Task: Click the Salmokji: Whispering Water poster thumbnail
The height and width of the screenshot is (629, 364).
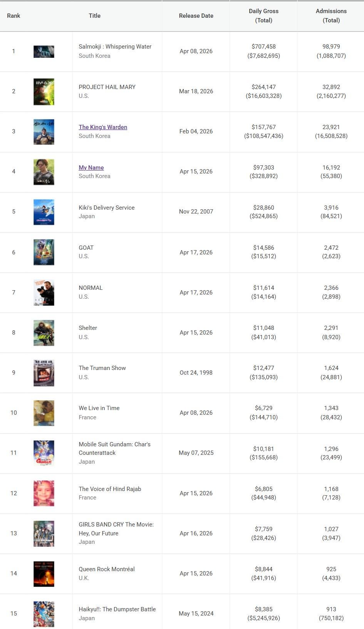Action: click(x=44, y=52)
